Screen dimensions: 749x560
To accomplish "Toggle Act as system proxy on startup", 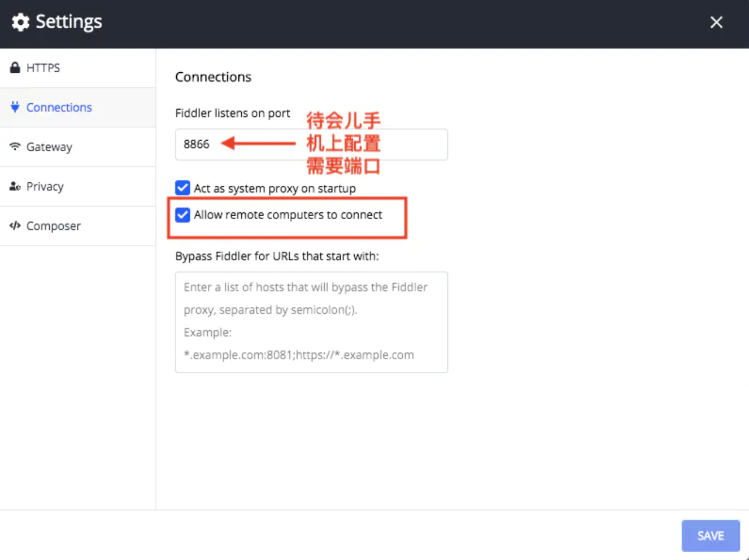I will [x=182, y=187].
